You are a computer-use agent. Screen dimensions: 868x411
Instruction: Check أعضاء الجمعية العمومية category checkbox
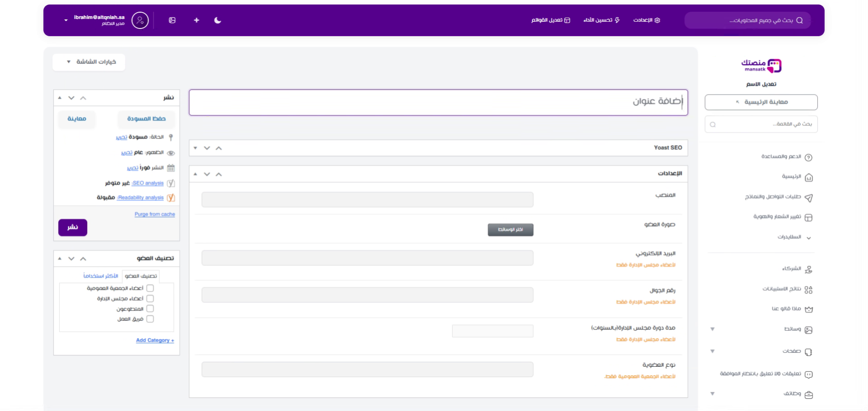[x=150, y=288]
